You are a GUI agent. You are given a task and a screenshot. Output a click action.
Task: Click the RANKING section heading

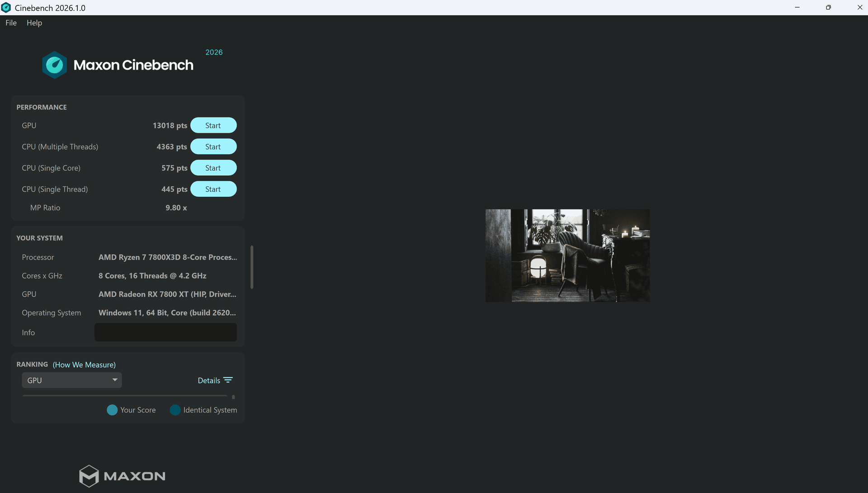pyautogui.click(x=32, y=365)
